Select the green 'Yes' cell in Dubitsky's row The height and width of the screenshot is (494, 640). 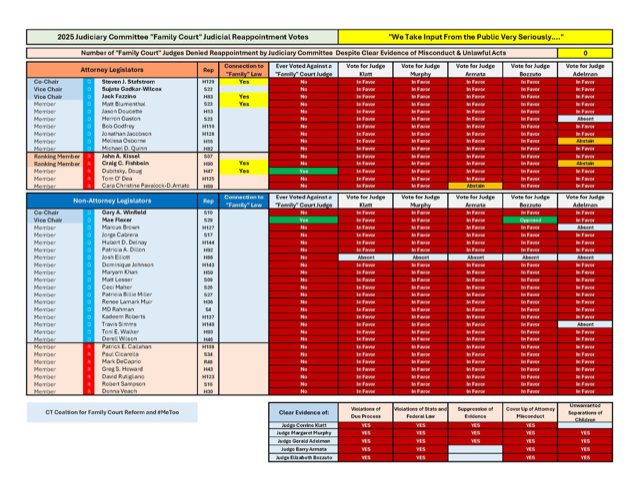303,171
